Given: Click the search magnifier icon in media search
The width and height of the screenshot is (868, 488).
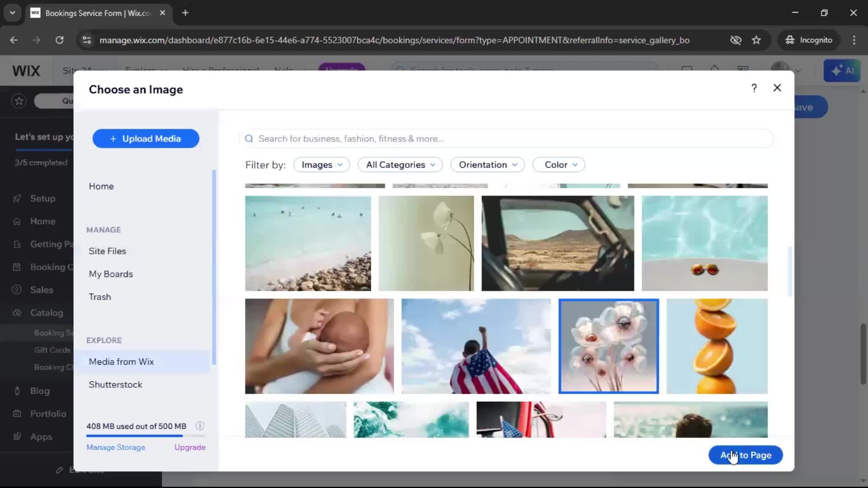Looking at the screenshot, I should (249, 139).
